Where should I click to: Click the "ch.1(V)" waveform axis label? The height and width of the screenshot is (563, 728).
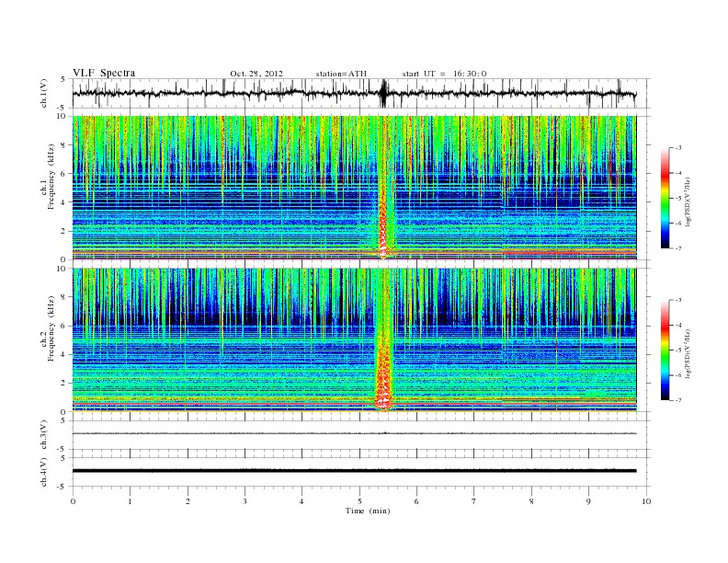[x=44, y=93]
